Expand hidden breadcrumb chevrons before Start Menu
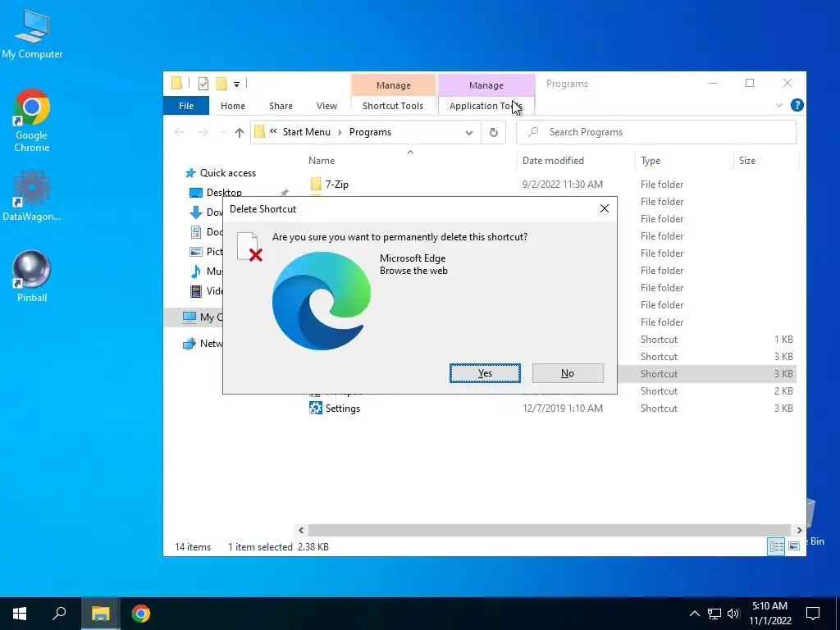 273,131
